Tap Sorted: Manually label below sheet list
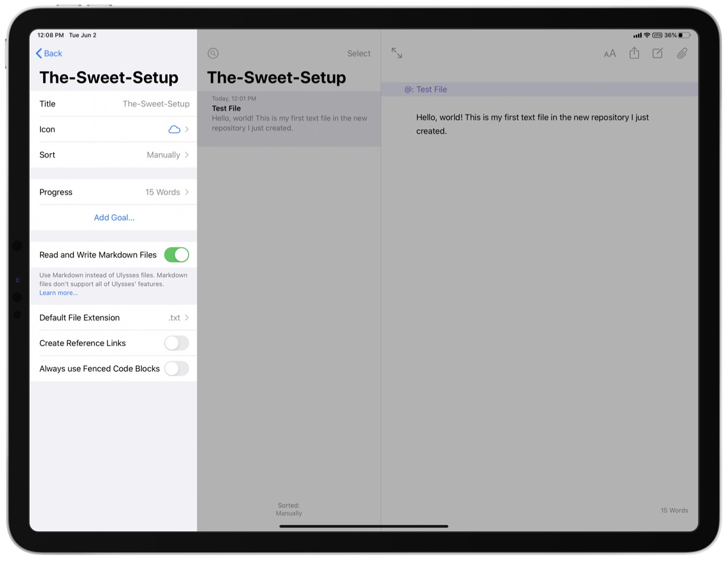This screenshot has height=561, width=728. [x=289, y=509]
